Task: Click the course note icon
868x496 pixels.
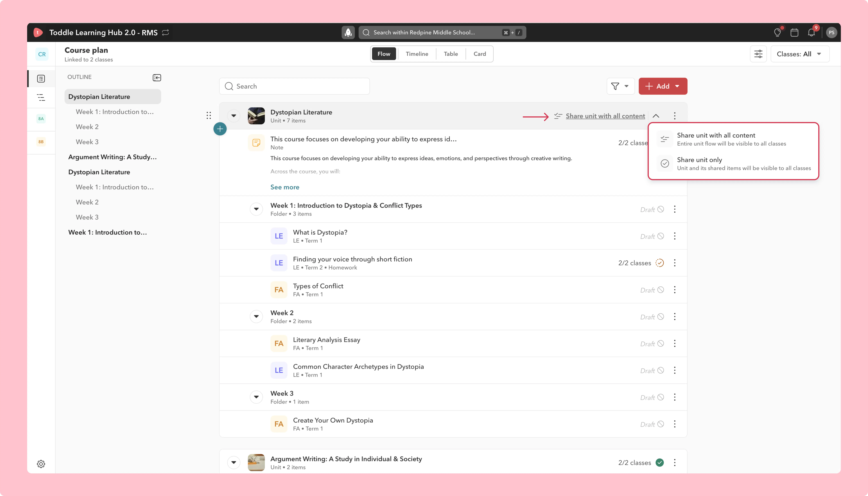Action: 256,143
